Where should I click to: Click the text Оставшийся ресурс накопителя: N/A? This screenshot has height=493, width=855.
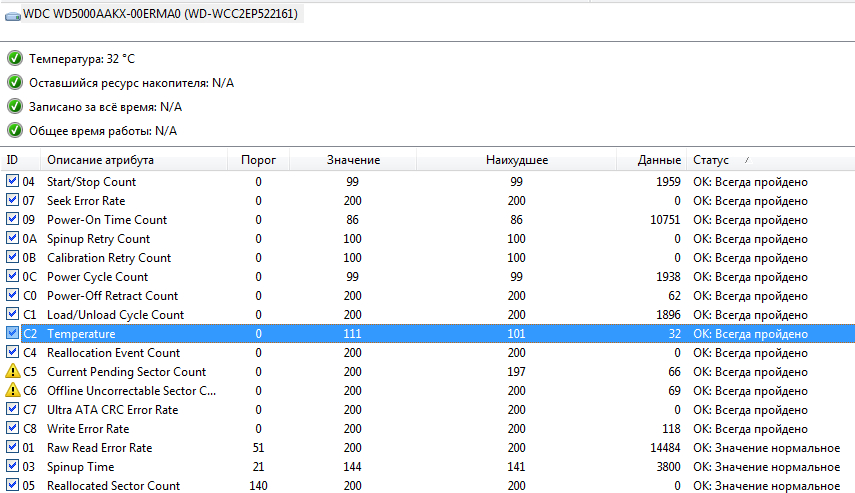pyautogui.click(x=131, y=83)
